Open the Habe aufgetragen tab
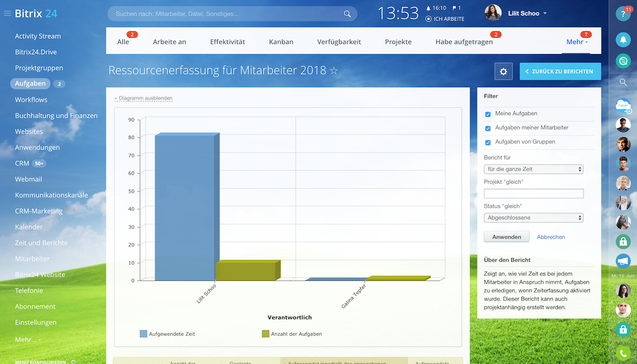The width and height of the screenshot is (637, 364). (x=464, y=42)
